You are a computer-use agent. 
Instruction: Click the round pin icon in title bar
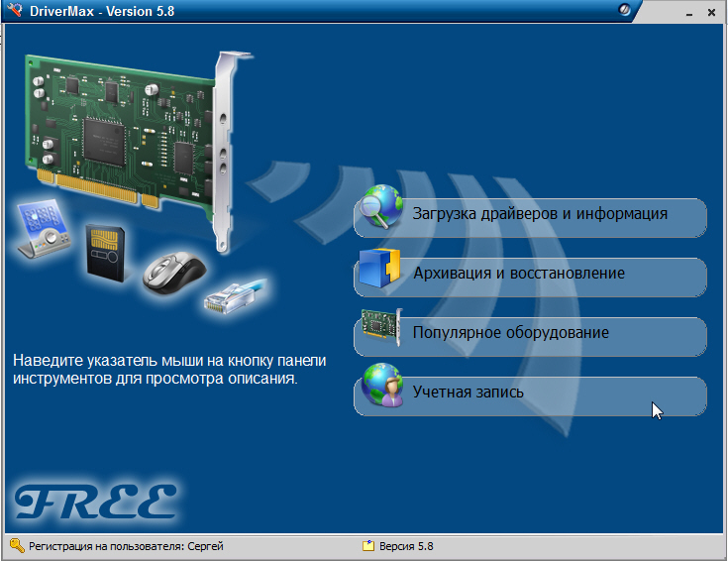(x=624, y=10)
